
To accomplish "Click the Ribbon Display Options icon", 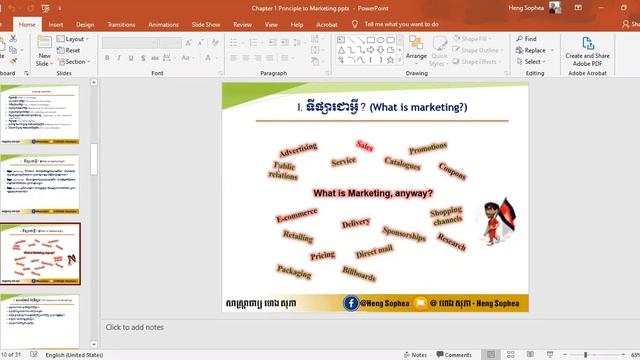I will (x=578, y=8).
